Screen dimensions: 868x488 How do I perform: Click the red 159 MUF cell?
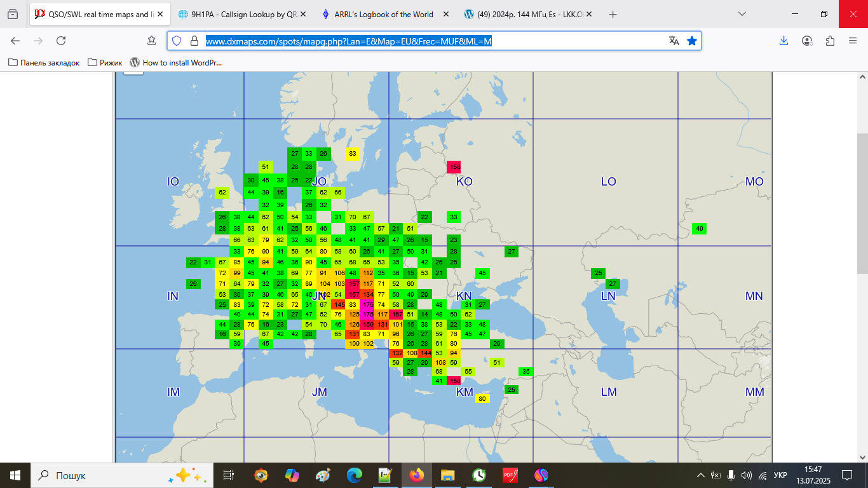tap(367, 324)
